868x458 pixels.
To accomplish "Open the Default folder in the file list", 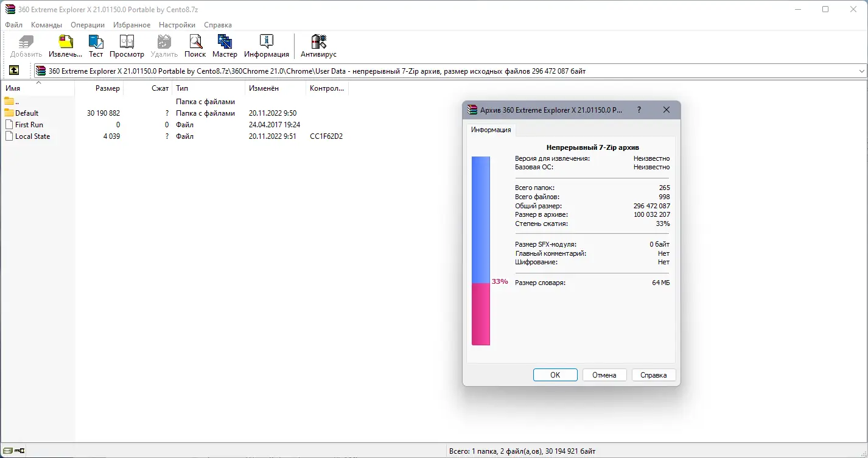I will pyautogui.click(x=26, y=113).
